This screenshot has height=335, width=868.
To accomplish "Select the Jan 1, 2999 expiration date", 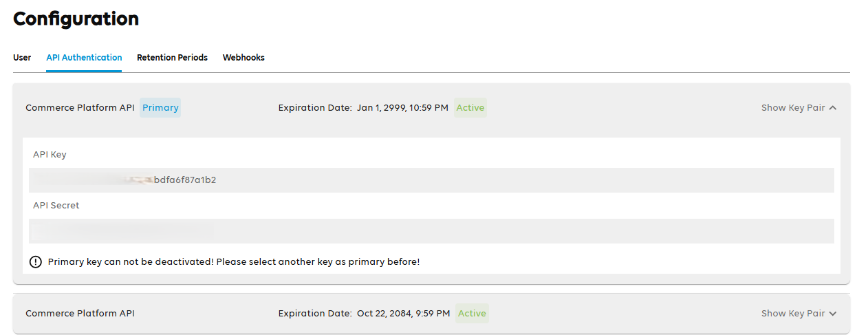I will (402, 108).
